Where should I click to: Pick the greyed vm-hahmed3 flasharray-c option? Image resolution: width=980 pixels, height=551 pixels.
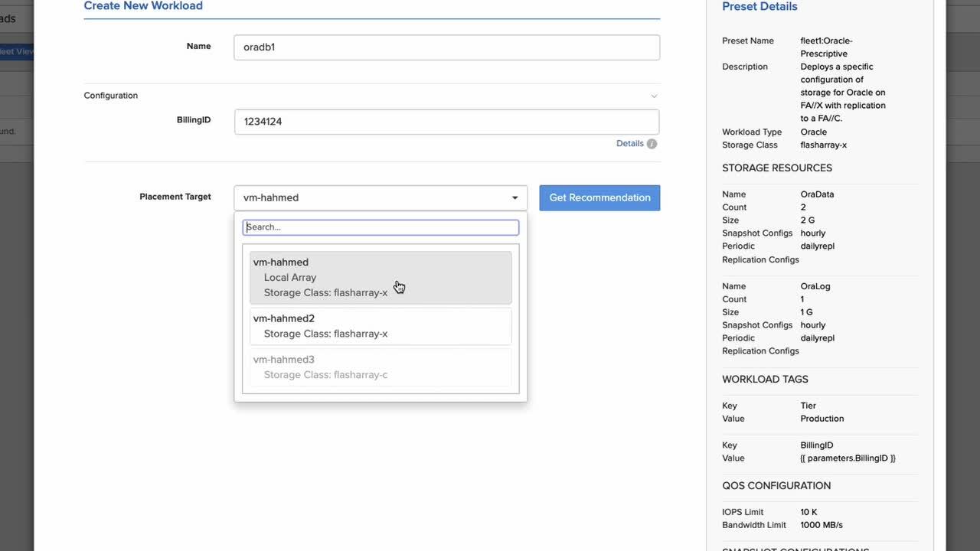click(381, 367)
